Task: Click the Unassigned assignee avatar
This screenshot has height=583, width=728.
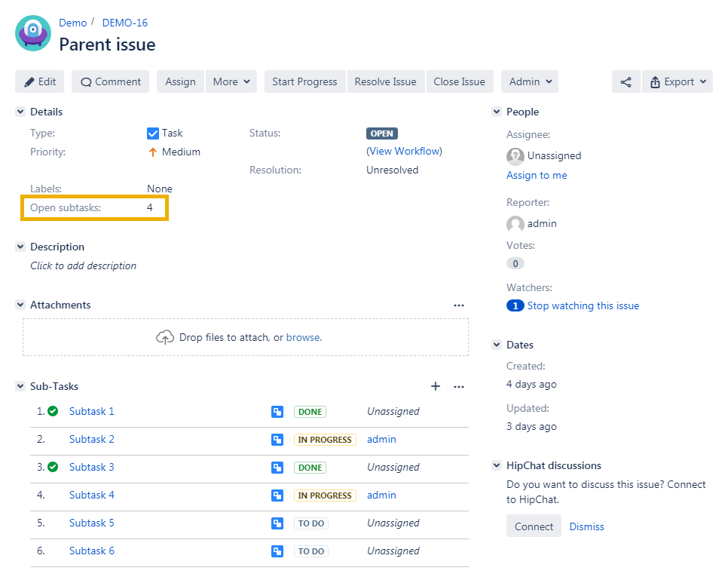Action: click(515, 156)
